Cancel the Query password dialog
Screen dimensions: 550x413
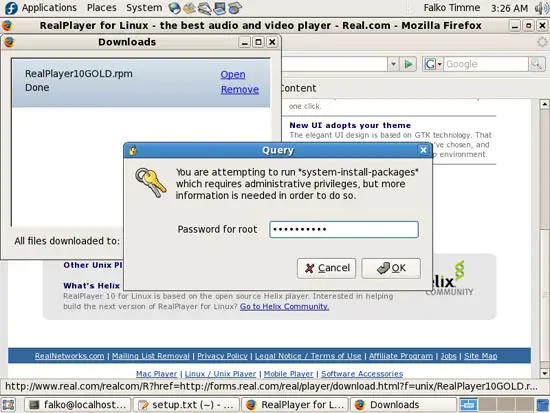click(326, 268)
